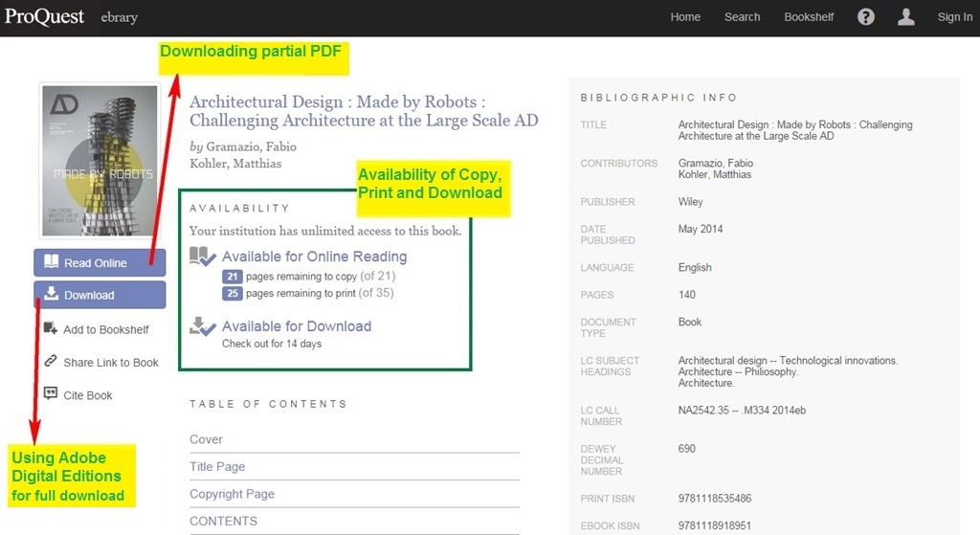The image size is (980, 535).
Task: Choose Cite Book option
Action: point(87,395)
